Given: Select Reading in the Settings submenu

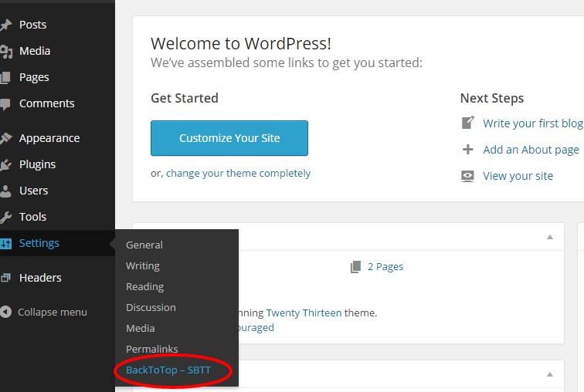Looking at the screenshot, I should click(145, 287).
